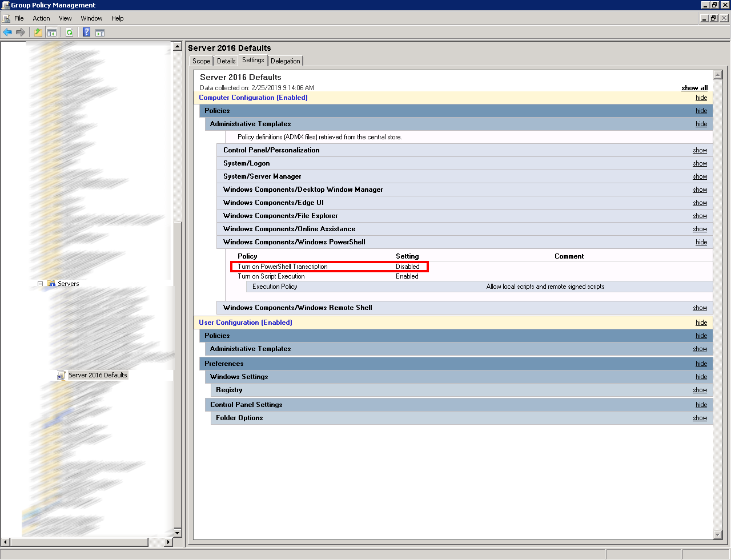
Task: Click the console tree scroll down arrow
Action: (x=177, y=533)
